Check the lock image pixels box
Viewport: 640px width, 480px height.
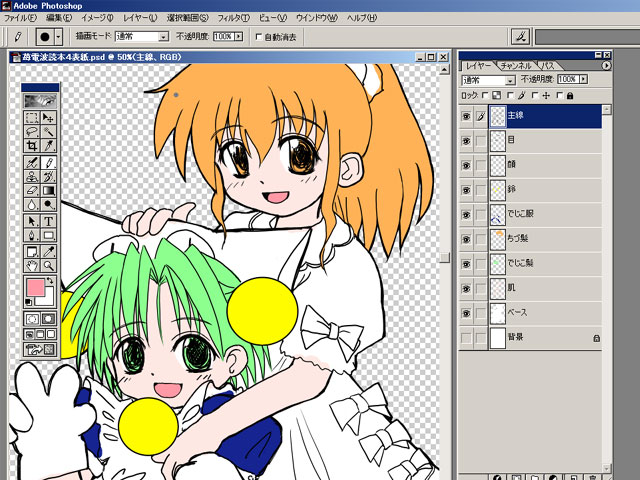pos(510,96)
